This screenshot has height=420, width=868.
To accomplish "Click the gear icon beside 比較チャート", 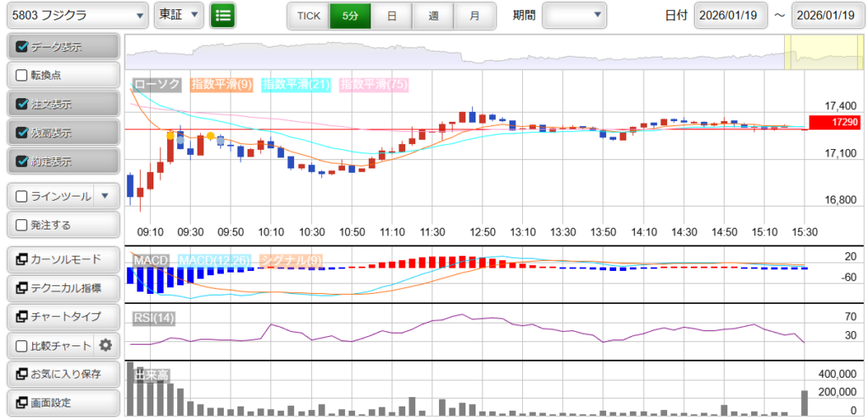I will point(106,345).
